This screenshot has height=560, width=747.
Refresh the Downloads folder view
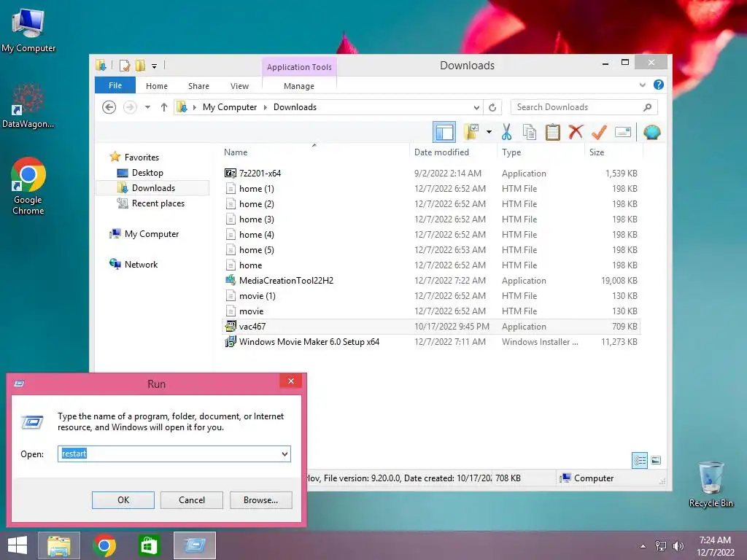click(492, 107)
